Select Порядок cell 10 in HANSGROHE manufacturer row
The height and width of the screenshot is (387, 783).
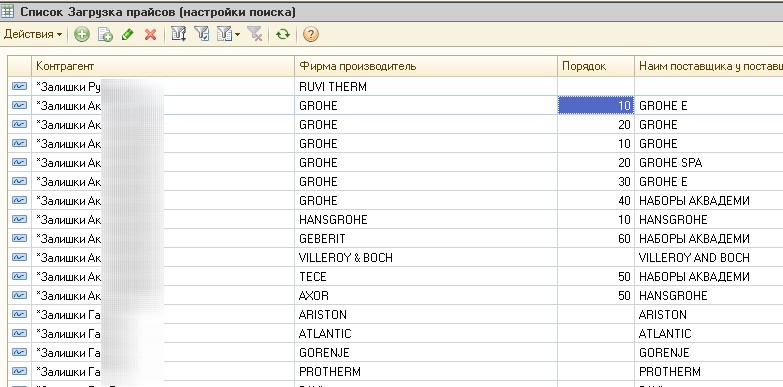click(596, 219)
